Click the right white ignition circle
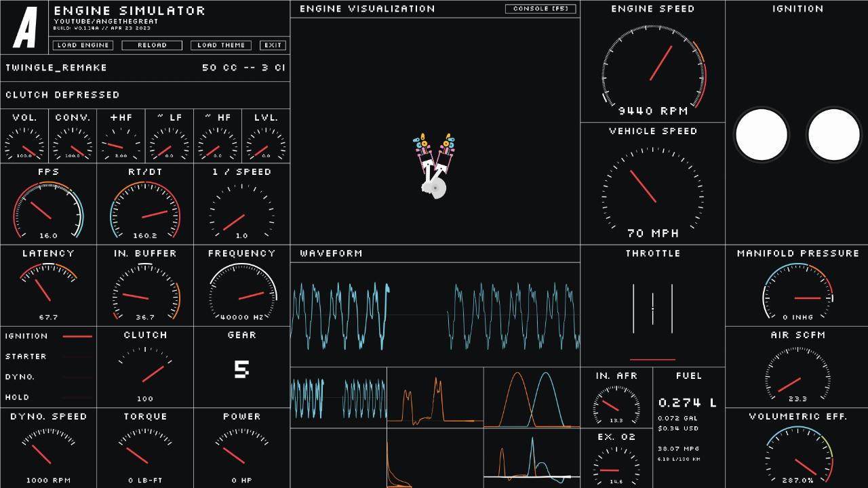This screenshot has width=868, height=488. [833, 135]
